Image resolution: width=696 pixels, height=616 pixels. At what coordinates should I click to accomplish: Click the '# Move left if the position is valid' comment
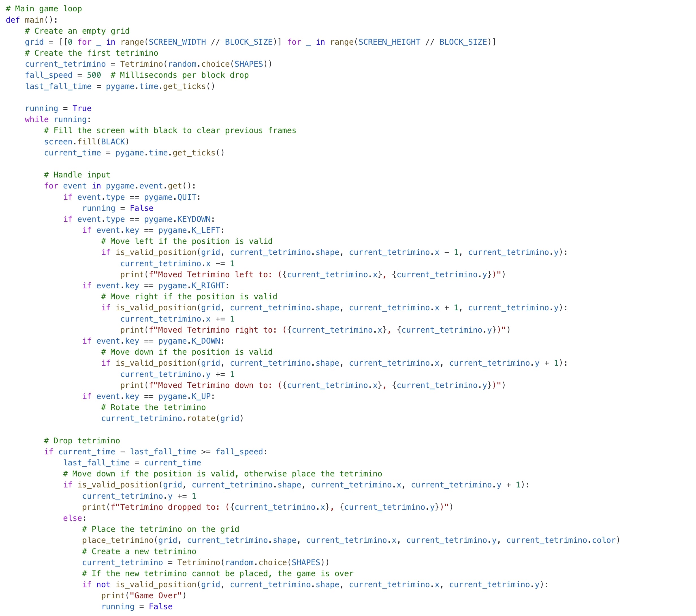tap(187, 241)
